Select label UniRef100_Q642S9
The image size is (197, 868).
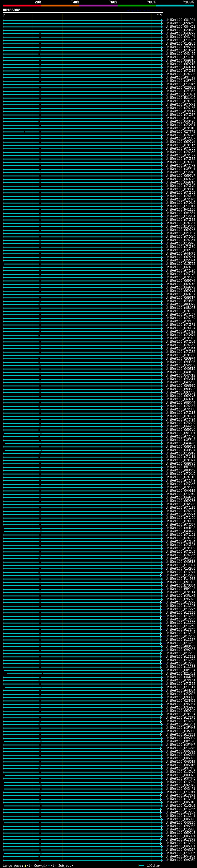pyautogui.click(x=180, y=426)
